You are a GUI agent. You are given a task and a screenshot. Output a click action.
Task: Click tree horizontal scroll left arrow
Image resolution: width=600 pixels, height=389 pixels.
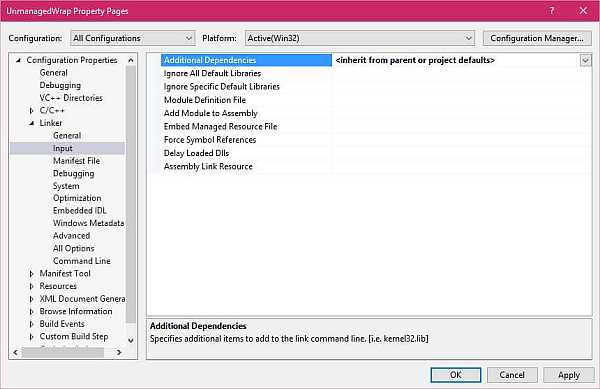pos(16,352)
